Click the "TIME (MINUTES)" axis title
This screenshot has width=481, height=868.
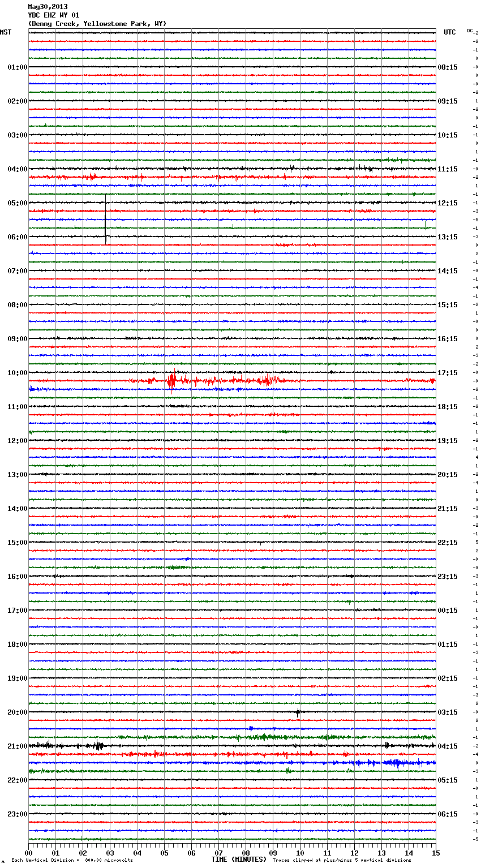pos(238,860)
